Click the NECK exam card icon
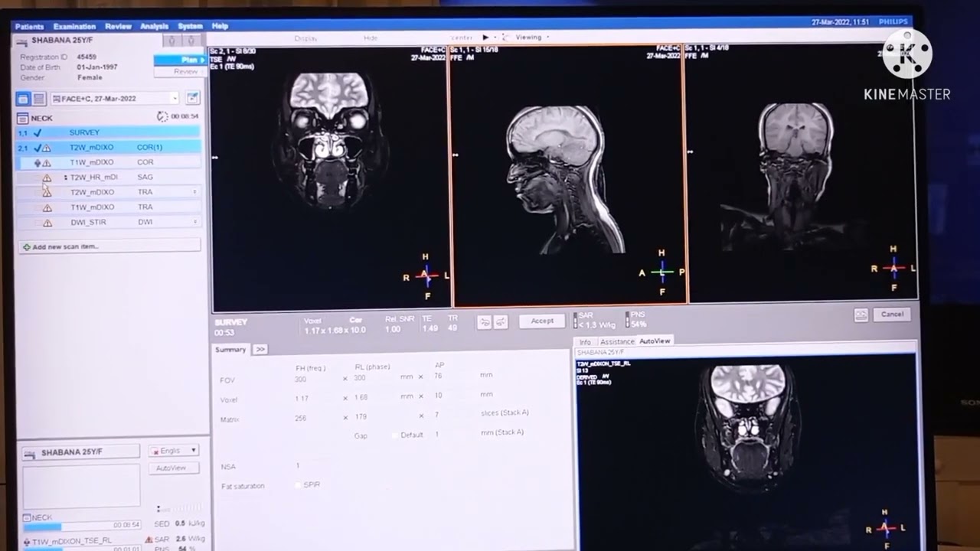This screenshot has width=980, height=551. (23, 118)
